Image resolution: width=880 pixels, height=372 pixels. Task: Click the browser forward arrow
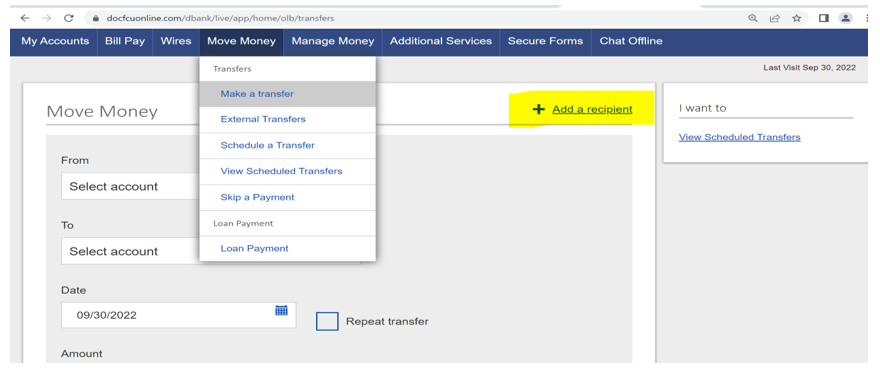tap(47, 18)
